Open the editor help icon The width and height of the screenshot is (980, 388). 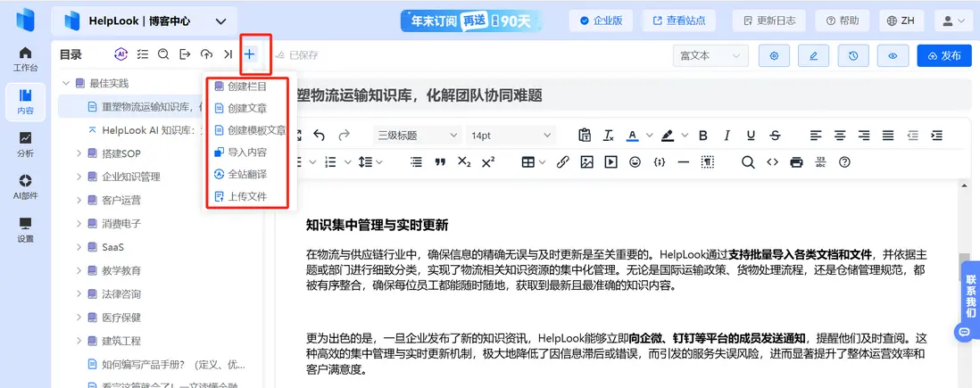[x=845, y=161]
